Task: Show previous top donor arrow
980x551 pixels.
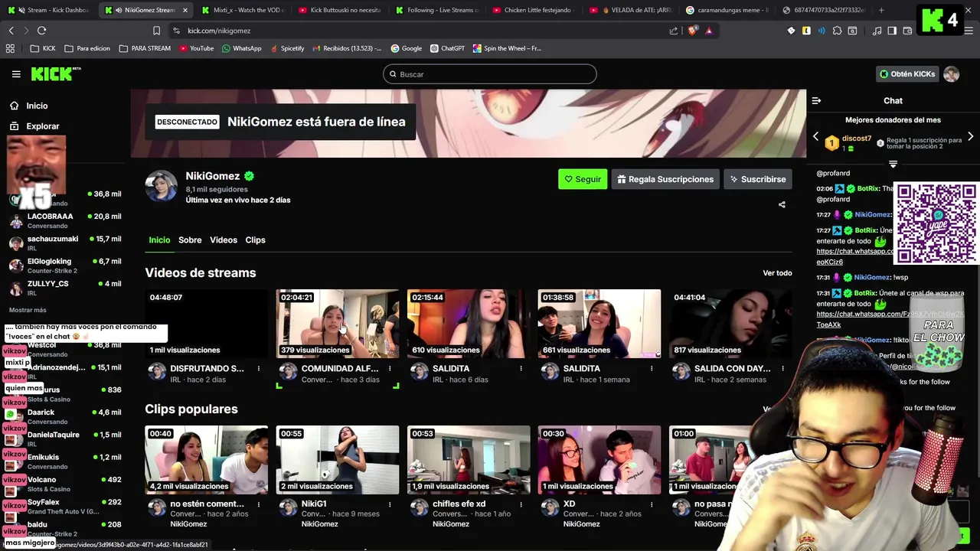Action: [815, 137]
